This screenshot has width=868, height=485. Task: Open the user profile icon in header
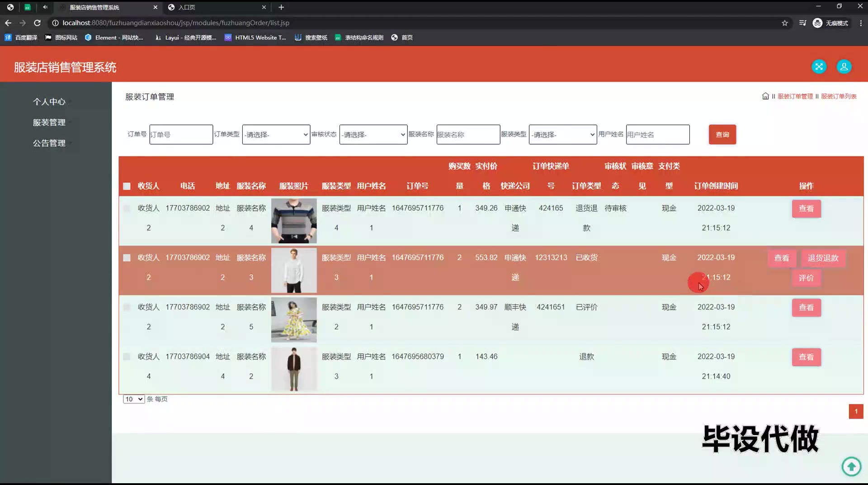pyautogui.click(x=844, y=67)
